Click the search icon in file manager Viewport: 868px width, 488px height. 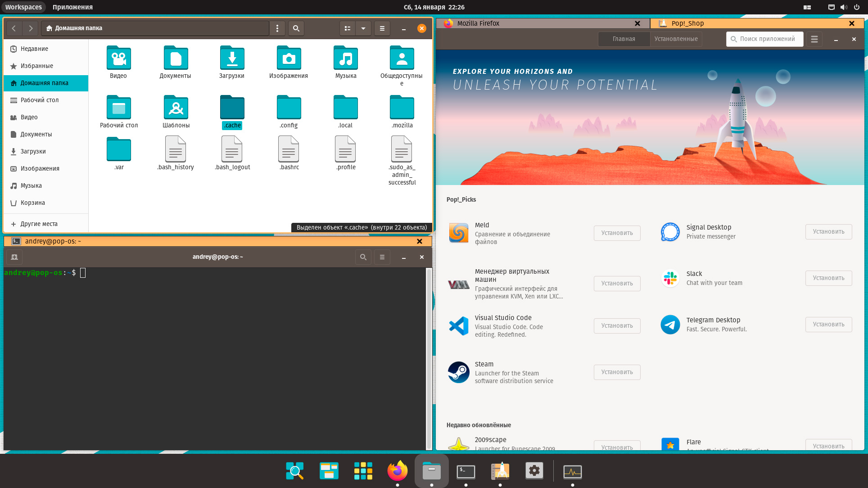(296, 28)
